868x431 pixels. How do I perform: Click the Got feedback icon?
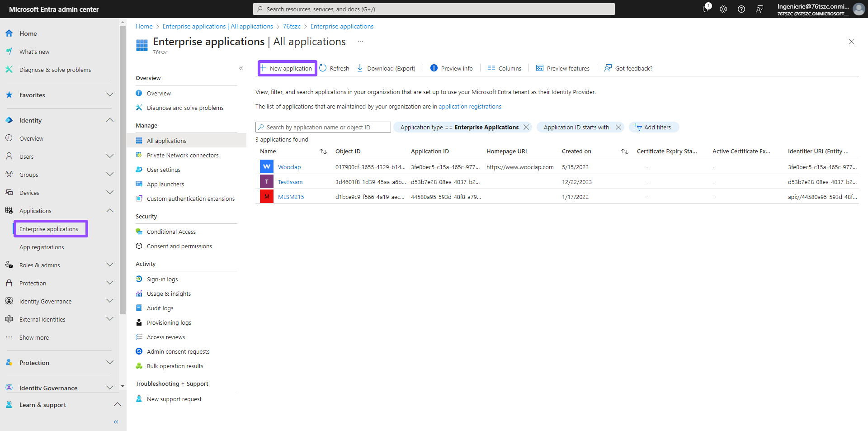pos(608,68)
